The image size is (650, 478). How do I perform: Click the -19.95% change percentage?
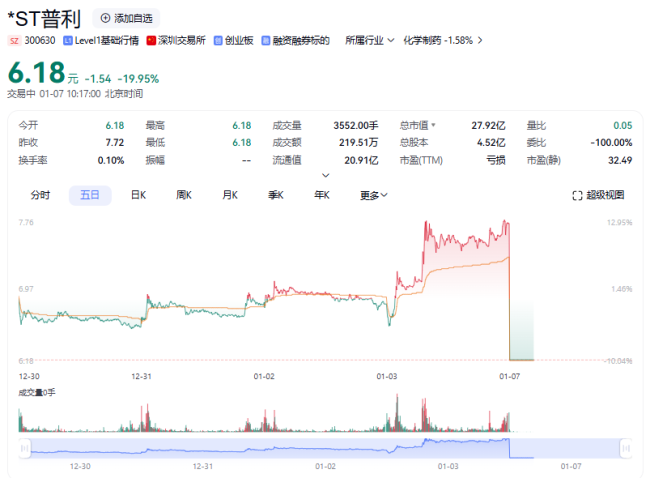coord(138,79)
